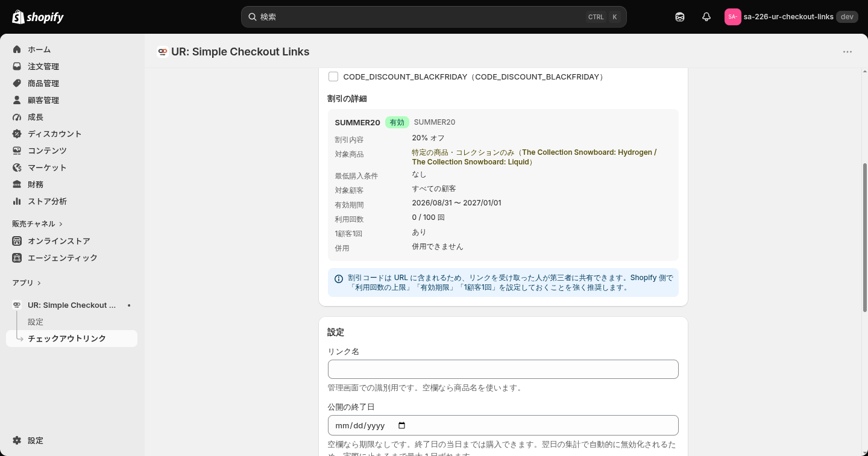Click the orders icon beside 注文管理
The image size is (868, 456).
(17, 66)
